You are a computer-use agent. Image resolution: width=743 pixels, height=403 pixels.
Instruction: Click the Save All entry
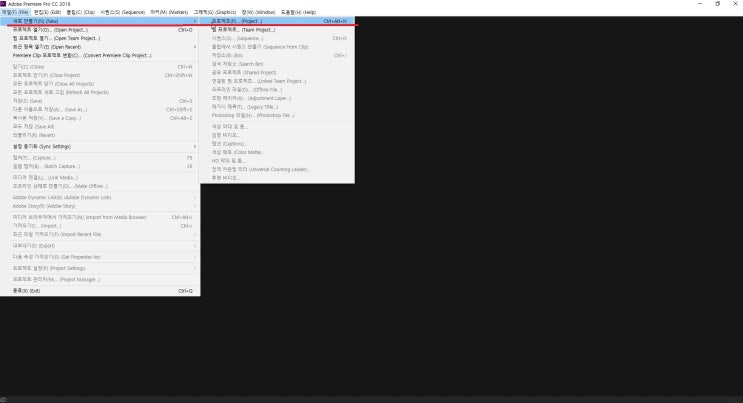coord(100,127)
